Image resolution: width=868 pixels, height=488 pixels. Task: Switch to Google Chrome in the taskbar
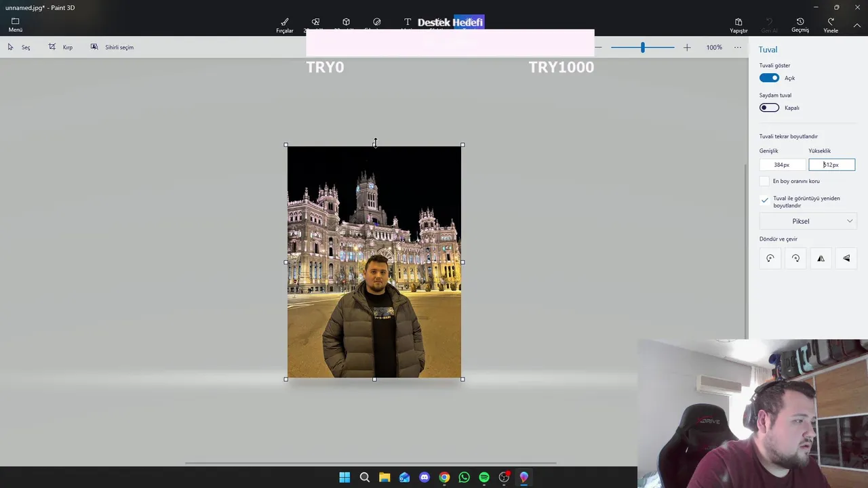pos(444,477)
